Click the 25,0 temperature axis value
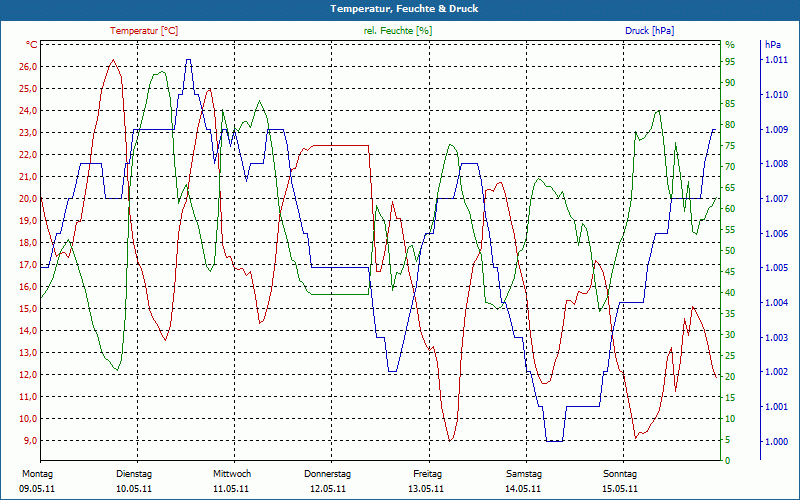 pos(28,89)
